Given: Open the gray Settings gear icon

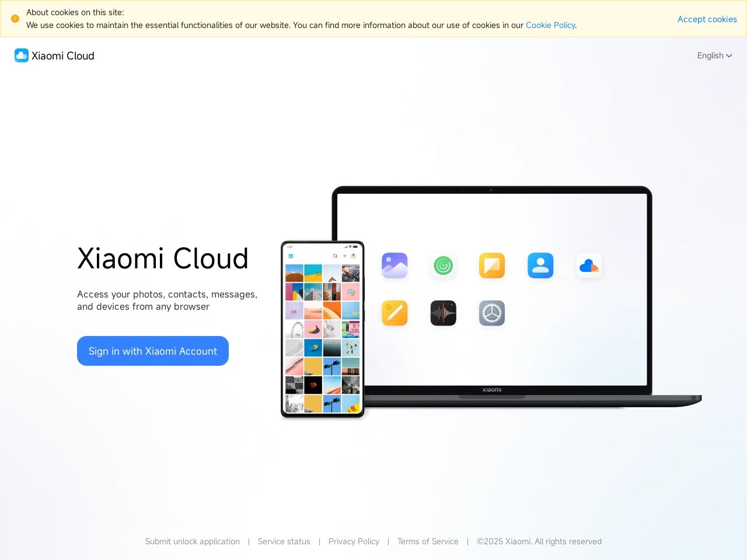Looking at the screenshot, I should click(492, 313).
